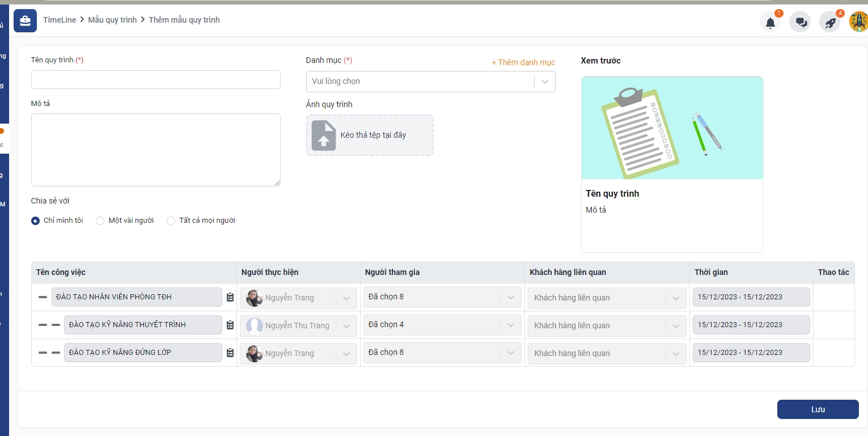868x436 pixels.
Task: Click checklist icon beside ĐÀO TẠO NHÂN VIÊN PHÒNG TĐH
Action: click(x=230, y=297)
